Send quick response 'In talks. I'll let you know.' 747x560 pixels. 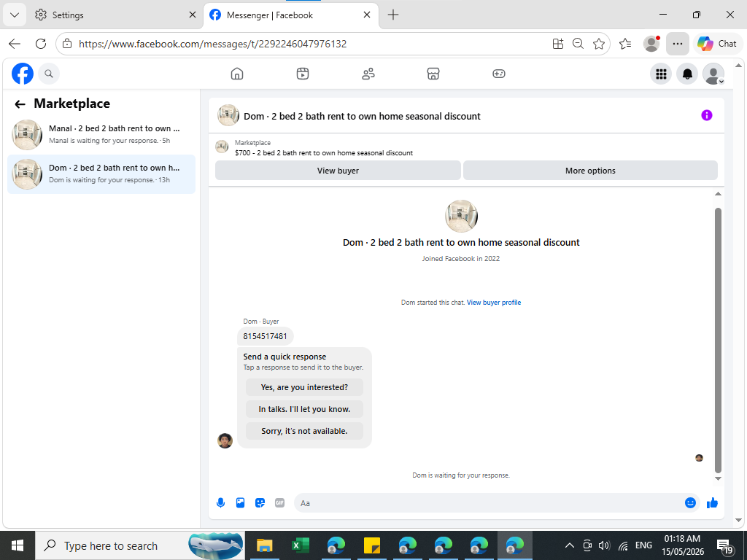click(304, 409)
